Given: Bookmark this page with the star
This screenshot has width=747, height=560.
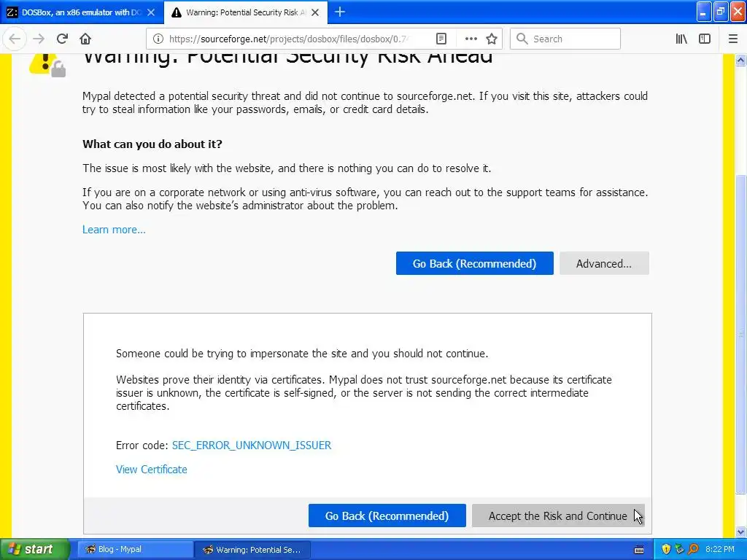Looking at the screenshot, I should (x=492, y=39).
